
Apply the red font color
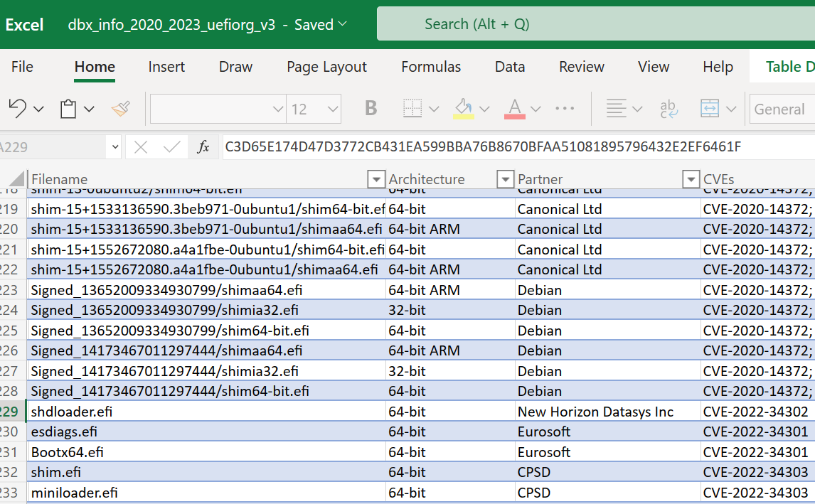[515, 109]
